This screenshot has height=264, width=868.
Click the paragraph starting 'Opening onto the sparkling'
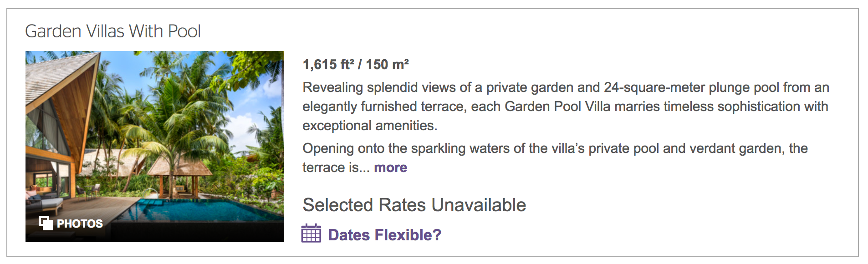[555, 148]
